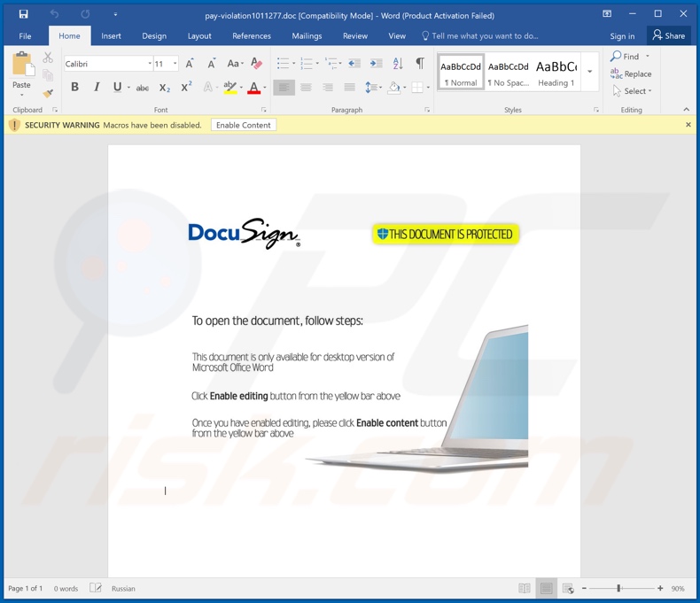The height and width of the screenshot is (603, 700).
Task: Click the Paste clipboard icon
Action: point(22,64)
